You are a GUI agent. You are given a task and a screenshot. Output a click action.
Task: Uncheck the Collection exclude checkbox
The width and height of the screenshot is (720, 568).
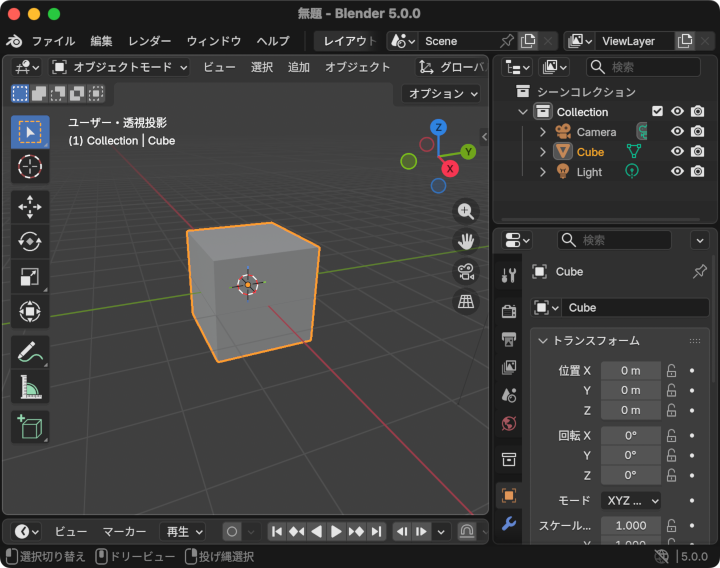click(x=657, y=112)
